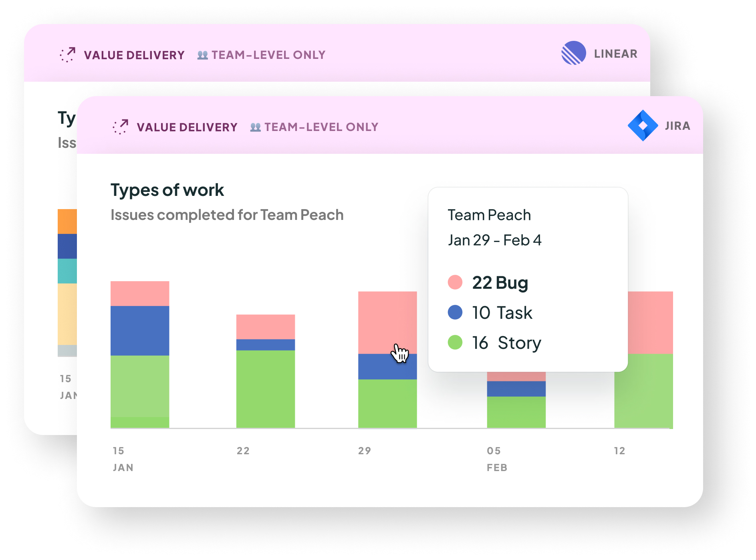Click the orange segment on the Linear card bar
756x560 pixels.
tap(67, 221)
